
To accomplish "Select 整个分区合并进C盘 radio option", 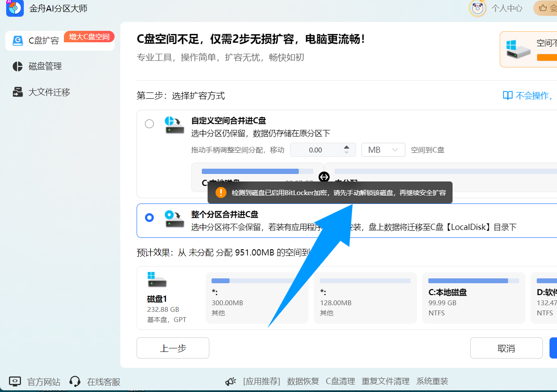I will click(x=149, y=218).
